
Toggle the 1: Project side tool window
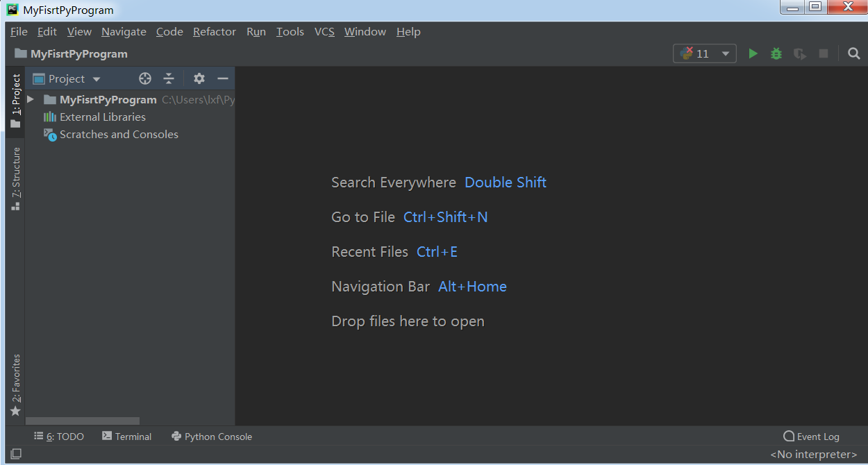pyautogui.click(x=15, y=101)
